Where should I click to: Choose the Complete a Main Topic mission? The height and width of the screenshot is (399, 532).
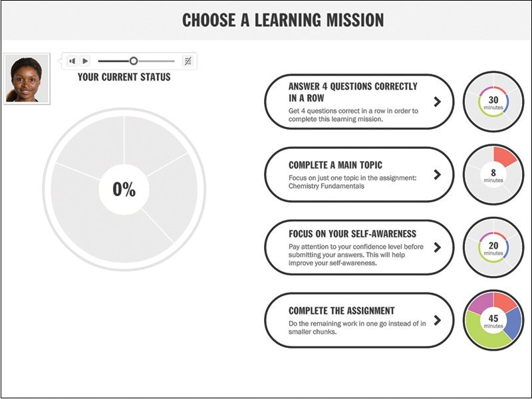pos(352,175)
